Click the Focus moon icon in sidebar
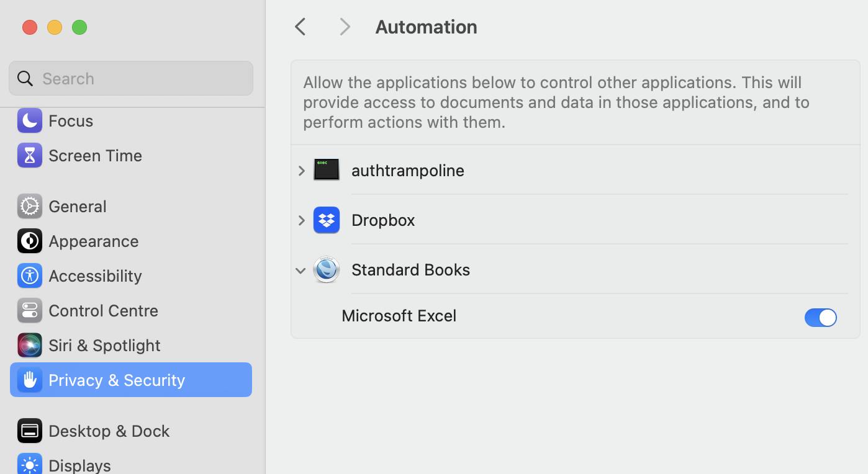The image size is (868, 474). coord(29,120)
